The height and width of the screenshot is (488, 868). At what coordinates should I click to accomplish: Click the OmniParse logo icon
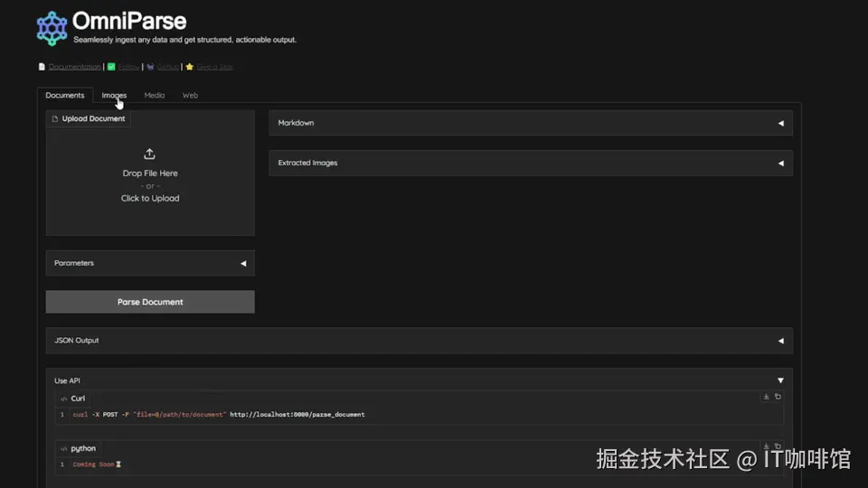pyautogui.click(x=52, y=28)
